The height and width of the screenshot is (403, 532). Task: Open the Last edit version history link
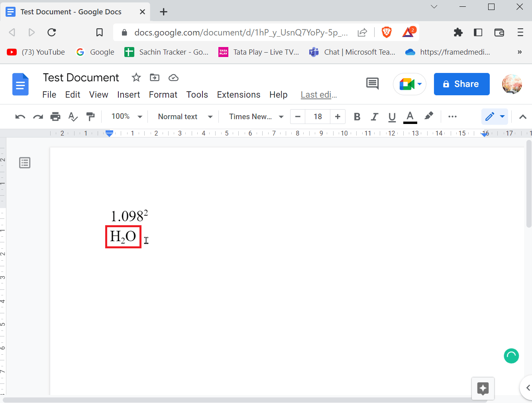point(319,95)
